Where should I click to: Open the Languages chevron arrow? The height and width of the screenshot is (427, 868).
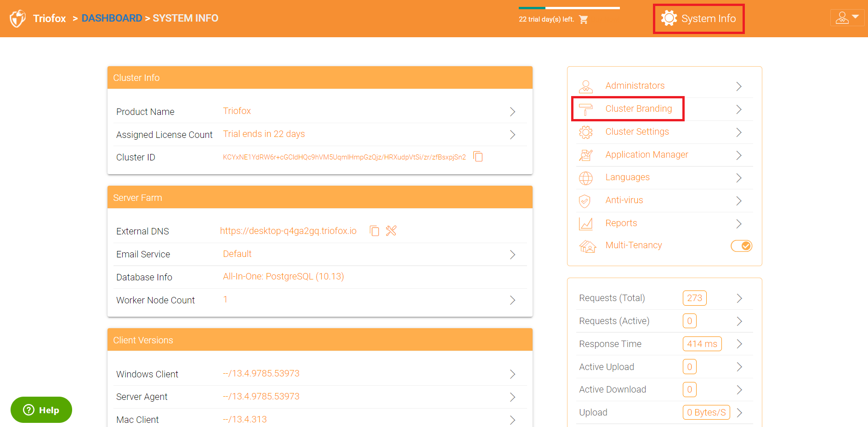click(739, 178)
